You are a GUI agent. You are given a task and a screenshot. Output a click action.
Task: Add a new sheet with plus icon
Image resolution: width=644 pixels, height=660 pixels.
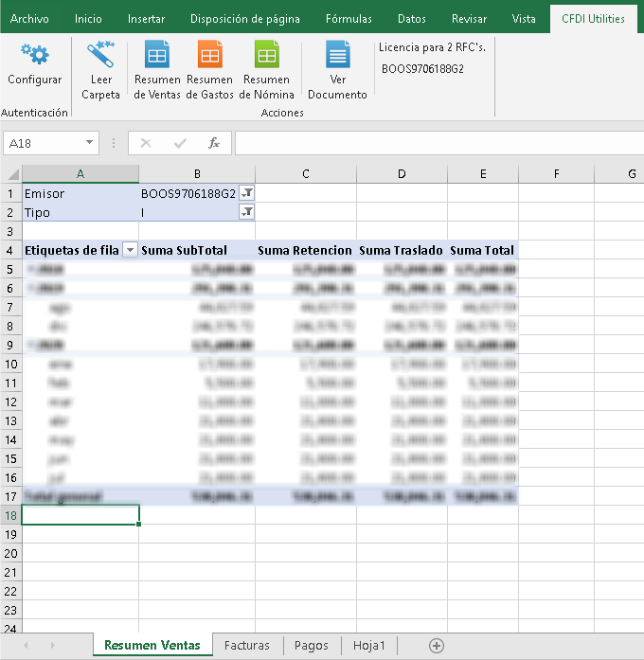point(437,646)
